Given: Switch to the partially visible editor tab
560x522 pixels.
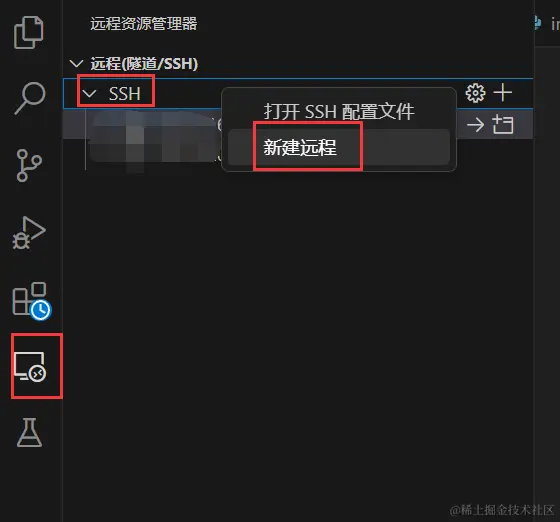Looking at the screenshot, I should click(547, 24).
